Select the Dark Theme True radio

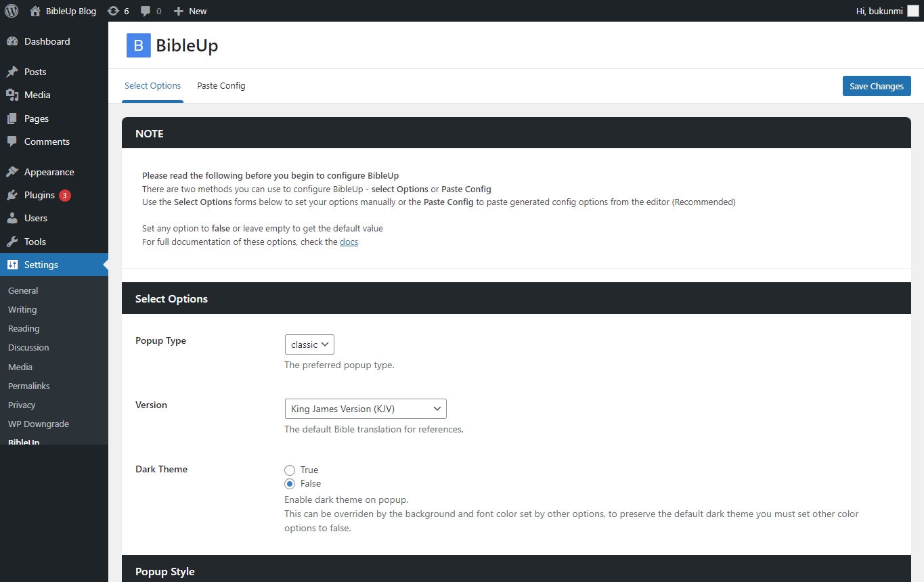click(x=290, y=470)
